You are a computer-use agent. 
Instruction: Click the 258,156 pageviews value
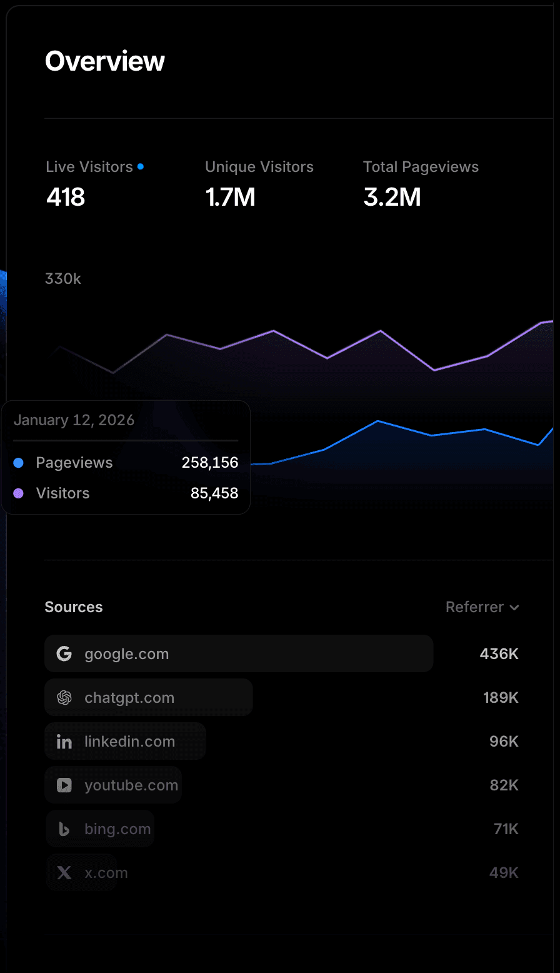coord(210,463)
